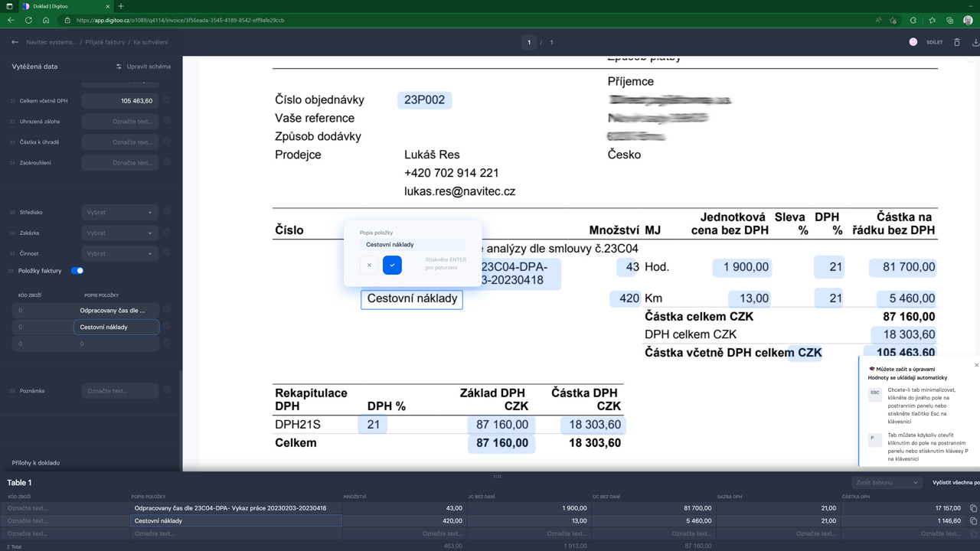This screenshot has width=980, height=551.
Task: Open the Středisko dropdown
Action: [x=119, y=212]
